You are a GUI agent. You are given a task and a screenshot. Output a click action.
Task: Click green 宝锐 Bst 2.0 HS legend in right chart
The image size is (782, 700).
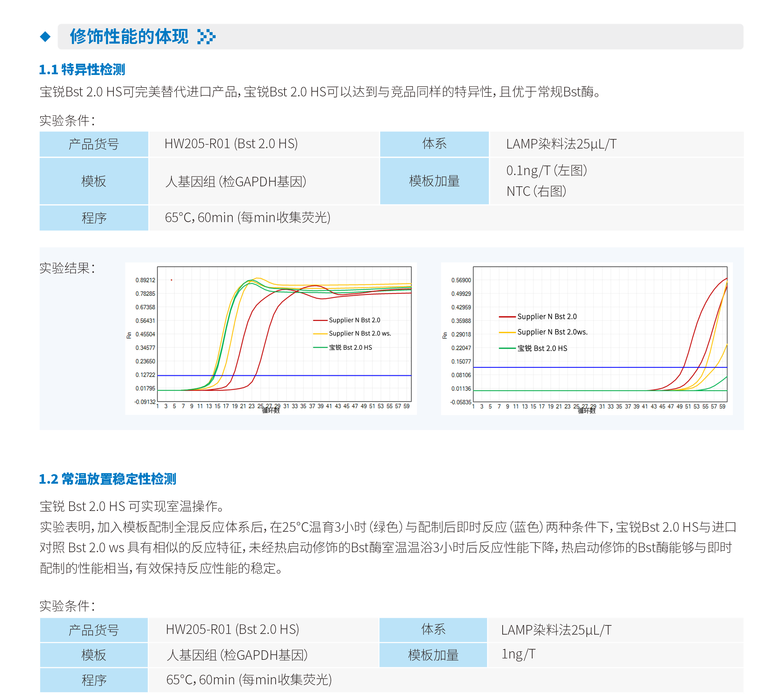tap(507, 348)
